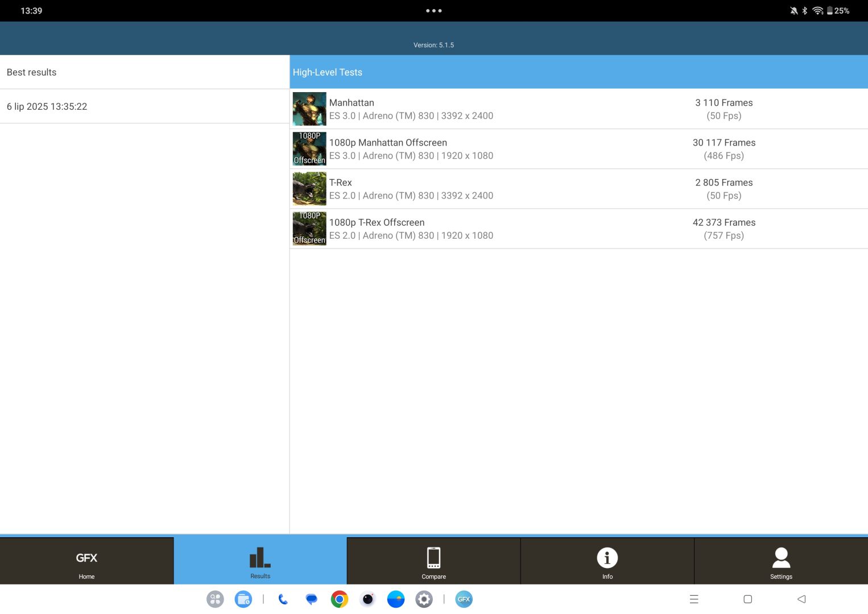Click the T-Rex test thumbnail
868x614 pixels.
[309, 189]
